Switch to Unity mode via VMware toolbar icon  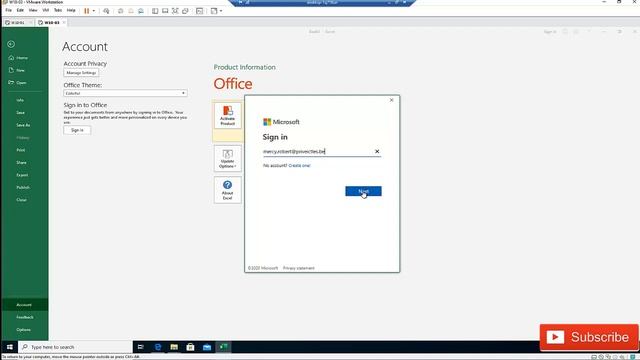click(x=185, y=11)
